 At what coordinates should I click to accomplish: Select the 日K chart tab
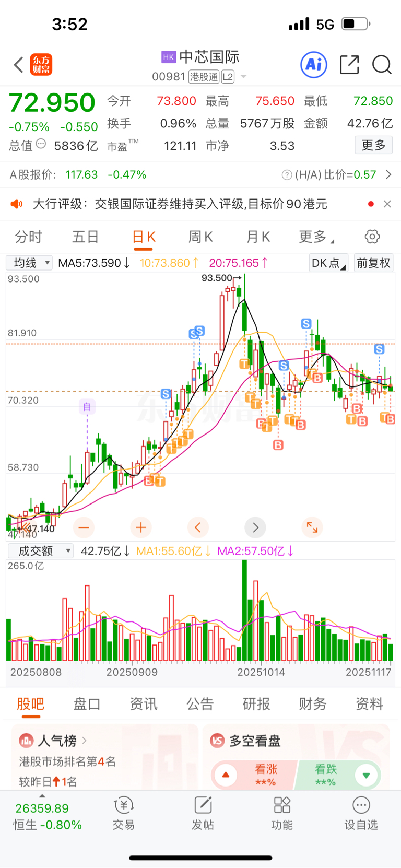(x=144, y=237)
